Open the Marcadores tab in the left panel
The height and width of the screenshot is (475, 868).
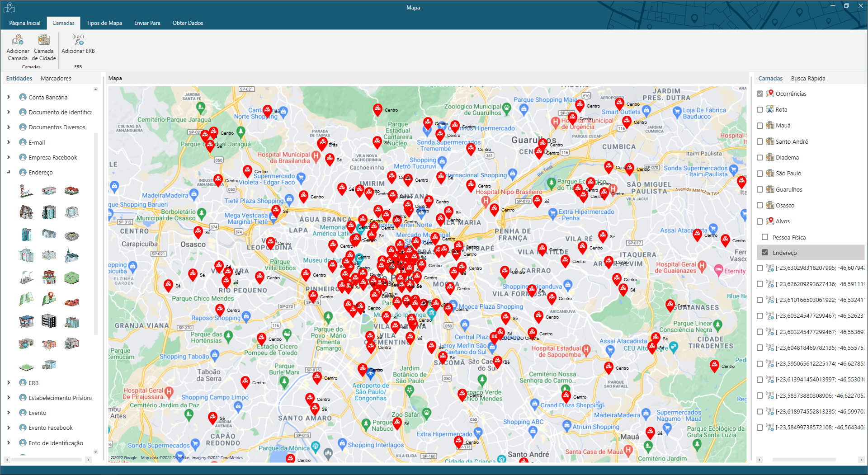tap(55, 78)
